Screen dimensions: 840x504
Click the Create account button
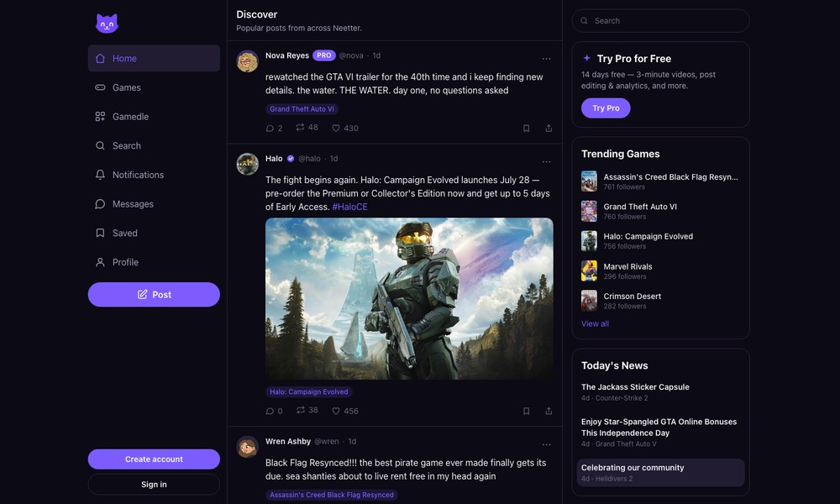click(x=154, y=459)
